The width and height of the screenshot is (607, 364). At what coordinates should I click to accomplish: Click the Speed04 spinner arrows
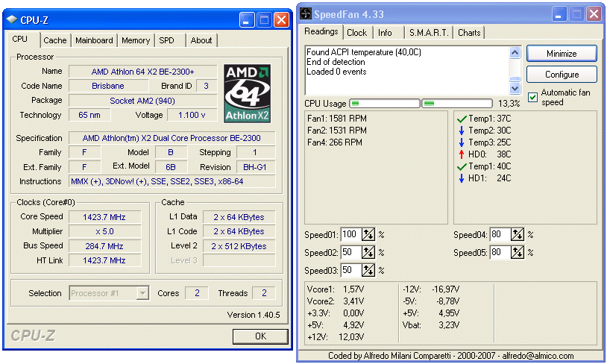[x=518, y=234]
